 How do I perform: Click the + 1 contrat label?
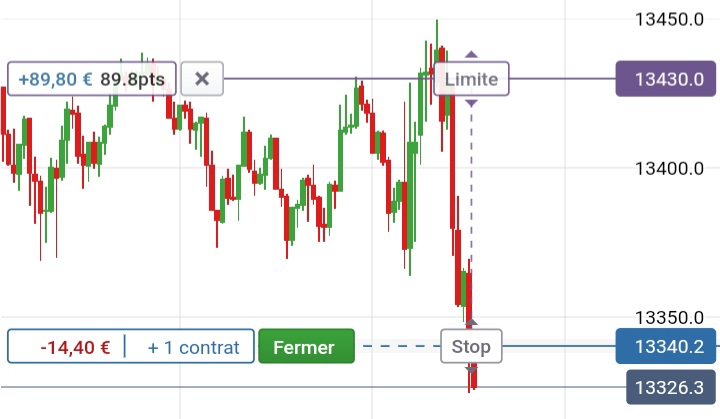tap(193, 347)
